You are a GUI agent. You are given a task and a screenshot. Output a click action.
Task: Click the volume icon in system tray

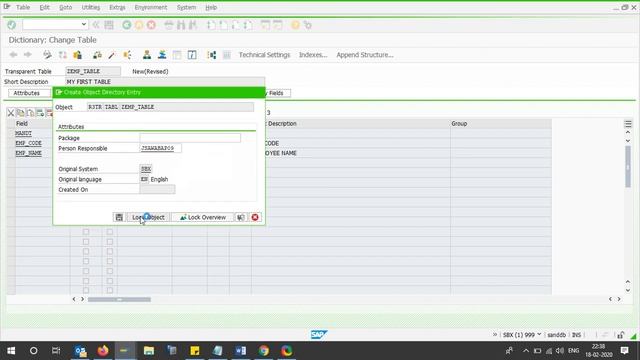pyautogui.click(x=560, y=351)
